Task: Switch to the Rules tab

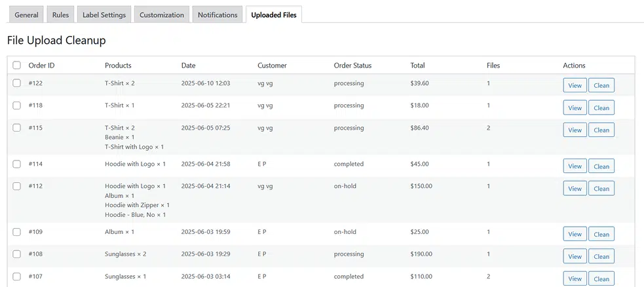Action: tap(60, 15)
